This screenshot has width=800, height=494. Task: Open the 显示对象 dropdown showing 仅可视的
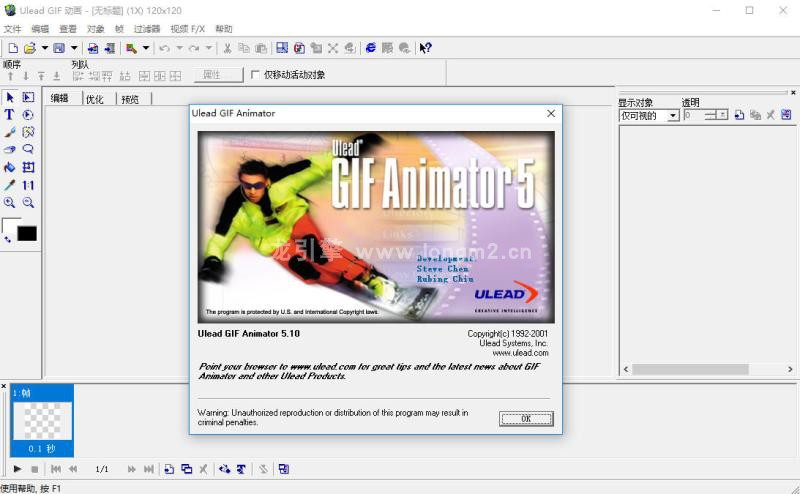[x=648, y=116]
